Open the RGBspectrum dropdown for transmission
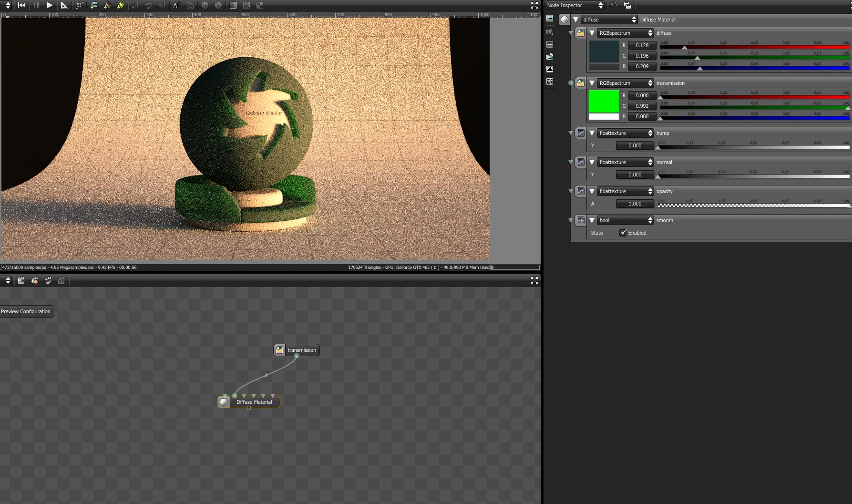852x504 pixels. point(626,83)
